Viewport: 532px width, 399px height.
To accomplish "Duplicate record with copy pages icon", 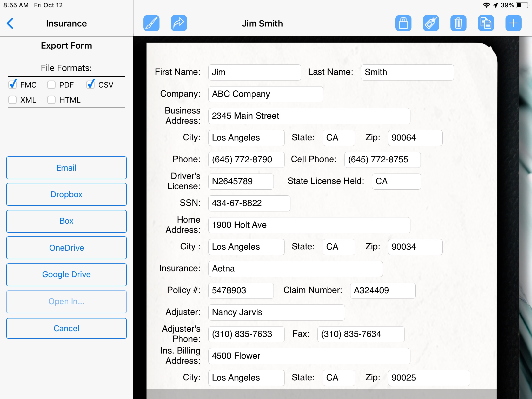I will [486, 23].
